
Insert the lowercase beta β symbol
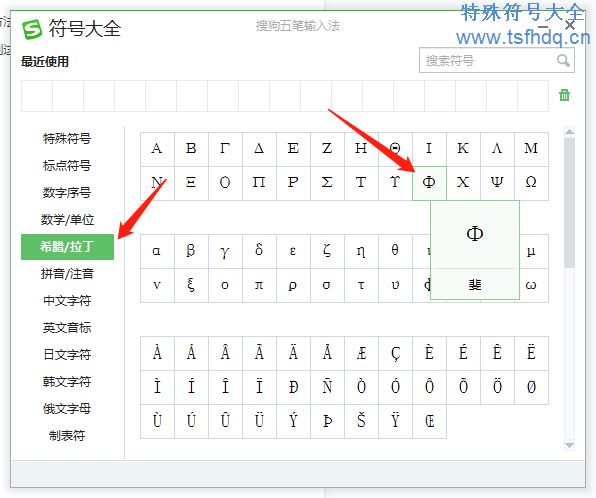coord(191,251)
